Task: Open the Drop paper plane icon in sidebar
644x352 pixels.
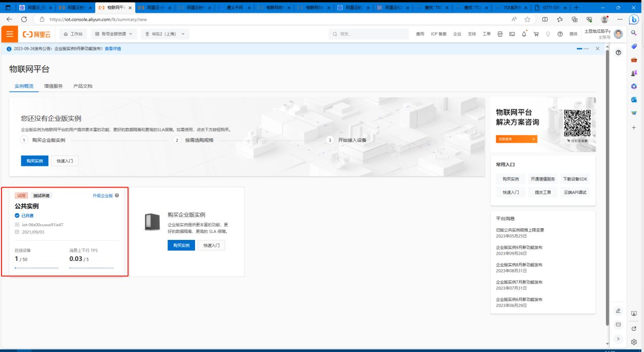Action: [x=634, y=113]
